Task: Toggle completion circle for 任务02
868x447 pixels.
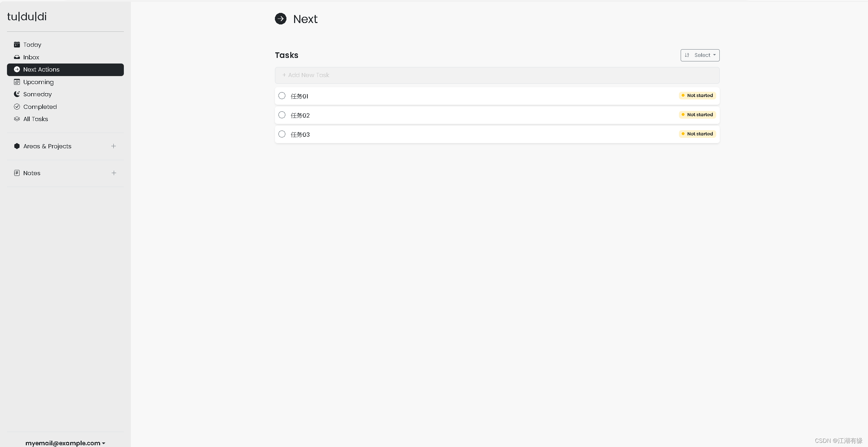Action: click(x=282, y=115)
